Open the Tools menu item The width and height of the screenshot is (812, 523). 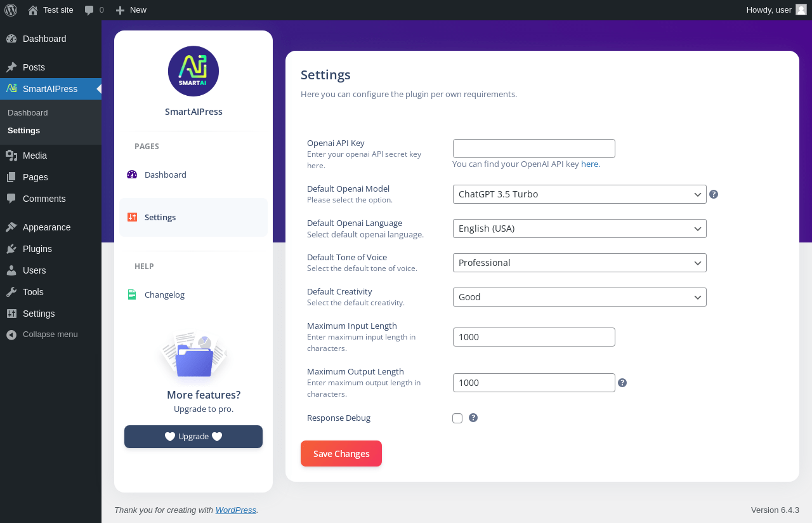pos(51,292)
